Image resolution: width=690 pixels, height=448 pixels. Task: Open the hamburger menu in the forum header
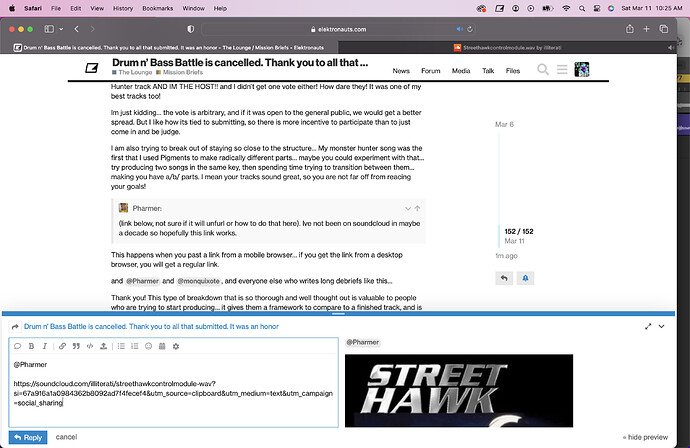562,70
